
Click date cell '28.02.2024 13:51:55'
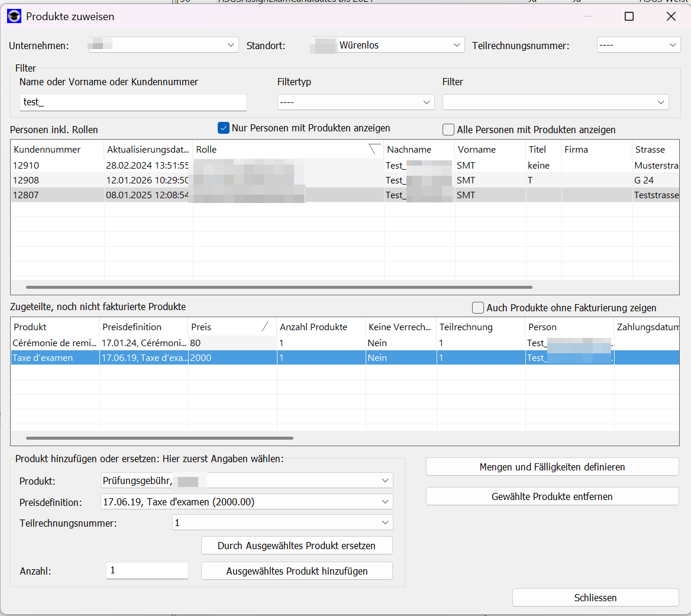pos(147,165)
